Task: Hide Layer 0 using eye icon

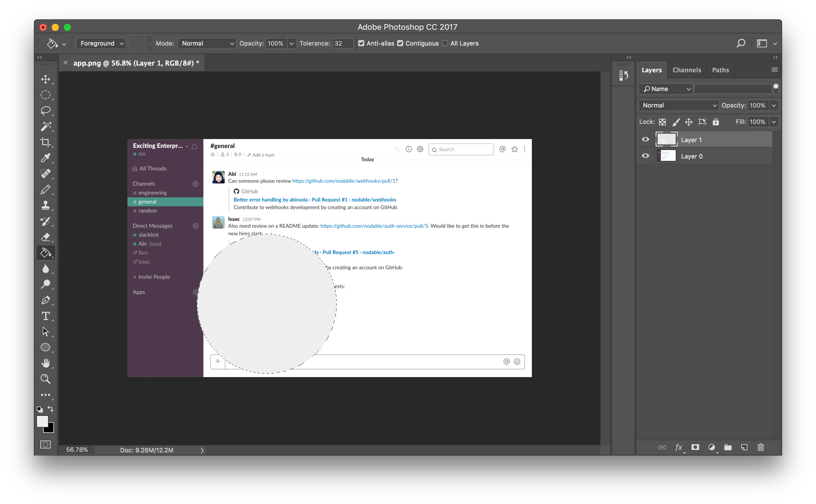Action: [x=646, y=156]
